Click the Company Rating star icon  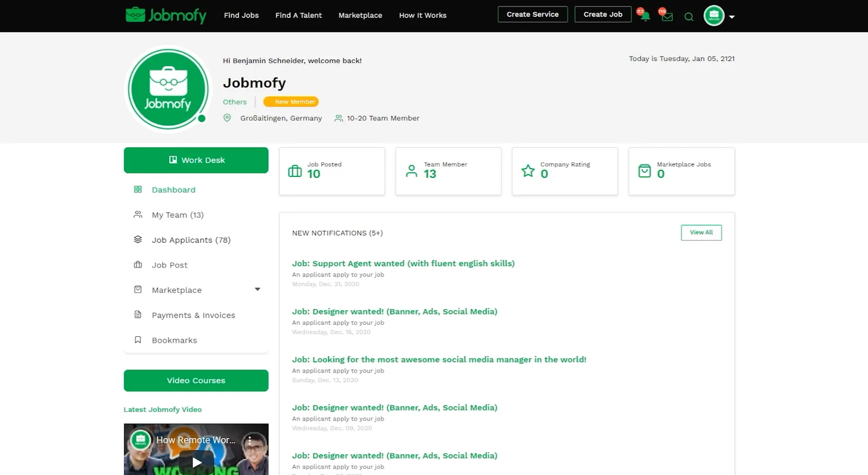tap(528, 171)
